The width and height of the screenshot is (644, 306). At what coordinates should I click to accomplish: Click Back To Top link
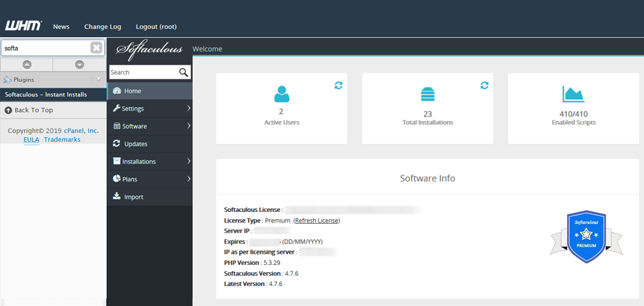click(34, 111)
